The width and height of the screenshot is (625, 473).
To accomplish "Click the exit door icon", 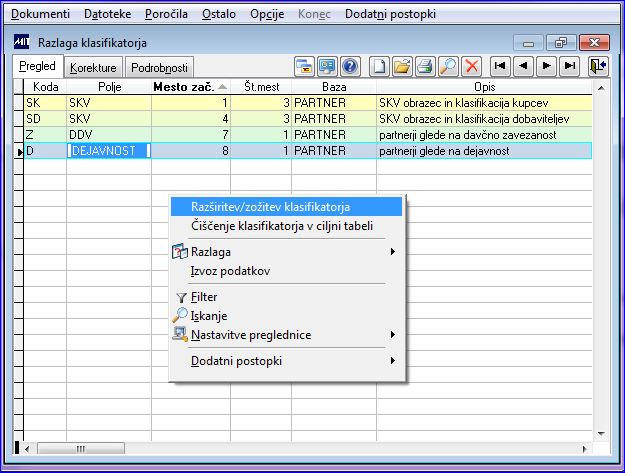I will pyautogui.click(x=598, y=66).
